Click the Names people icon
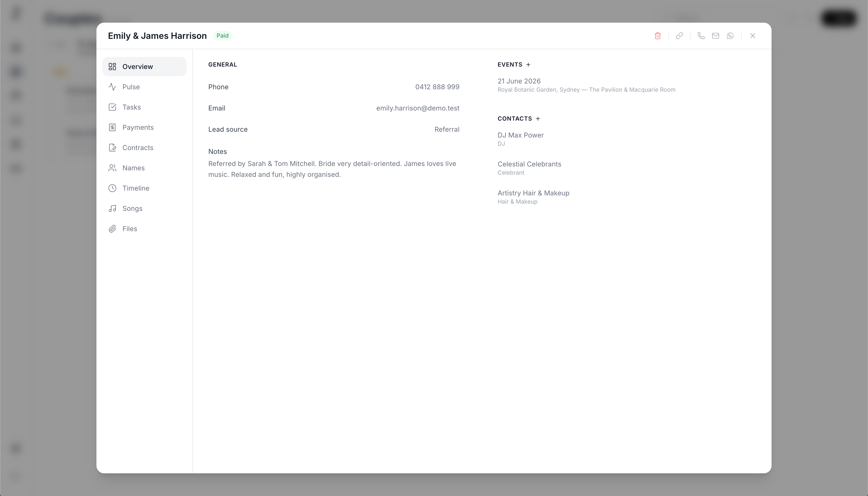This screenshot has width=868, height=496. click(x=112, y=168)
